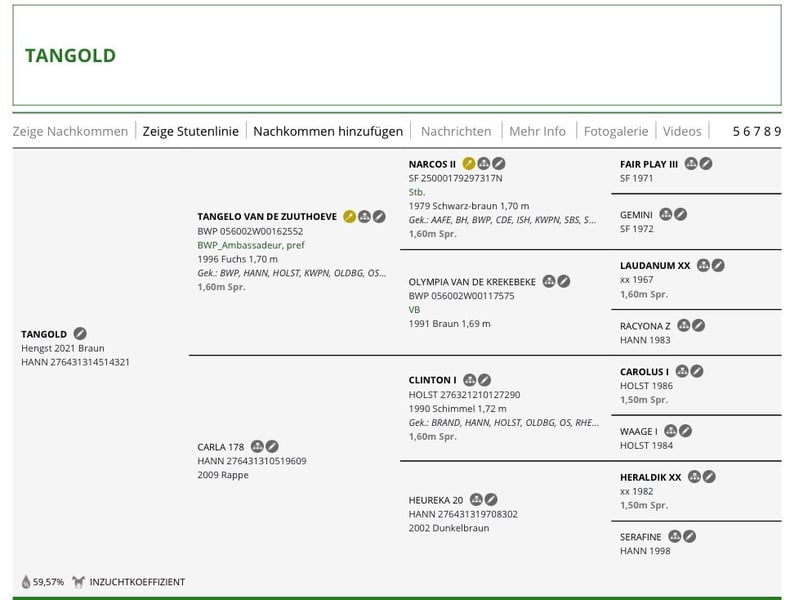The height and width of the screenshot is (600, 790).
Task: Click the edit pencil icon next to TANGOLD
Action: click(81, 333)
